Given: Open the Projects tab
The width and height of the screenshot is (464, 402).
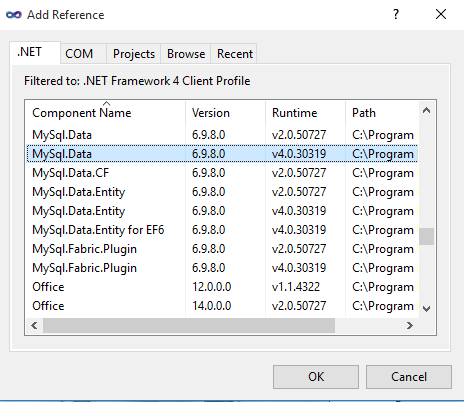Looking at the screenshot, I should (x=134, y=54).
